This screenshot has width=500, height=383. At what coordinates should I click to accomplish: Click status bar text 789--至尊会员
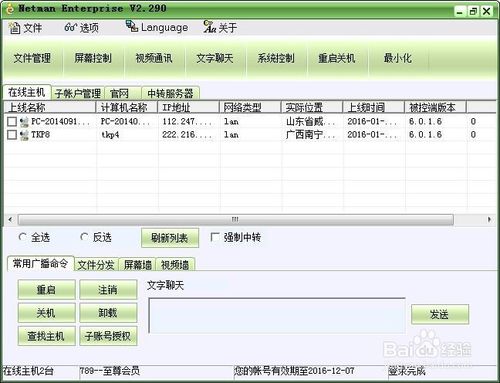pyautogui.click(x=110, y=371)
